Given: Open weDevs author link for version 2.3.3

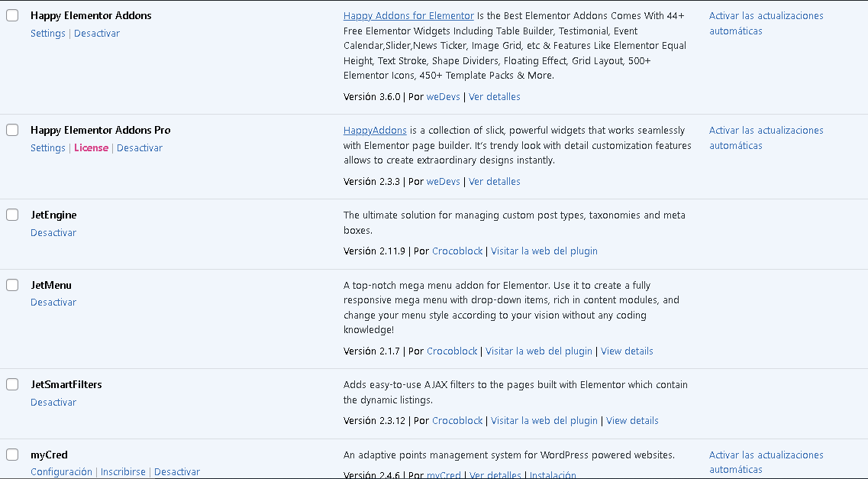Looking at the screenshot, I should (443, 182).
